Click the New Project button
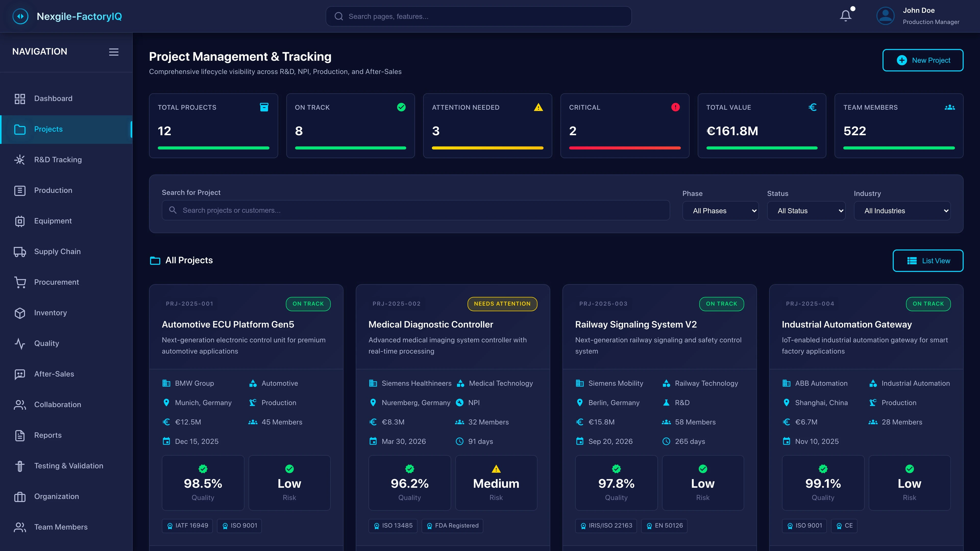This screenshot has height=551, width=980. click(x=923, y=60)
